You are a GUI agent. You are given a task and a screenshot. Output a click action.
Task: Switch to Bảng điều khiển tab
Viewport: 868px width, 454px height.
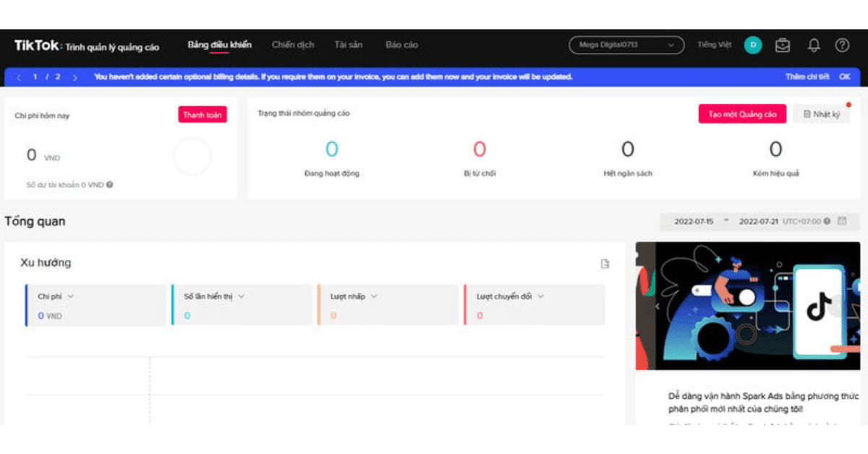219,45
